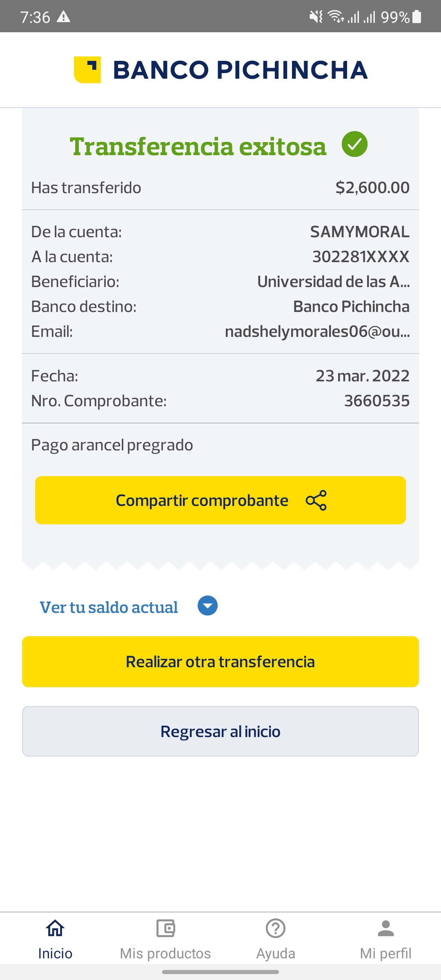Switch to the Mis productos tab label

[165, 953]
